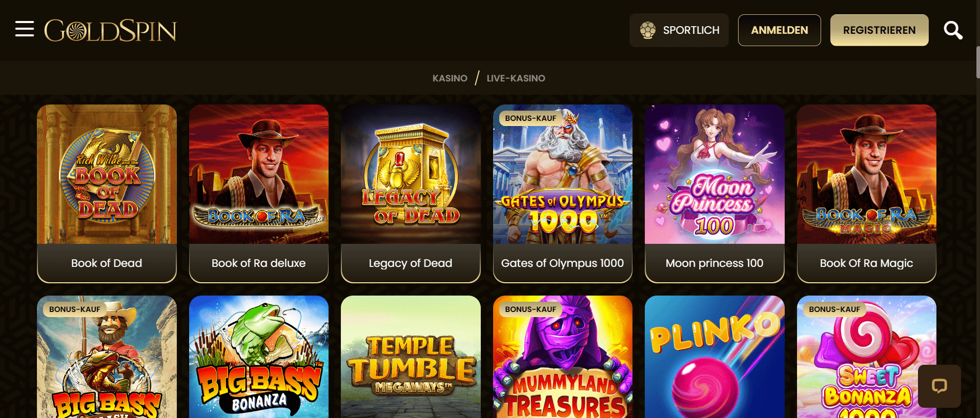The image size is (980, 418).
Task: Open Moon Princess 100 game tile
Action: tap(714, 194)
